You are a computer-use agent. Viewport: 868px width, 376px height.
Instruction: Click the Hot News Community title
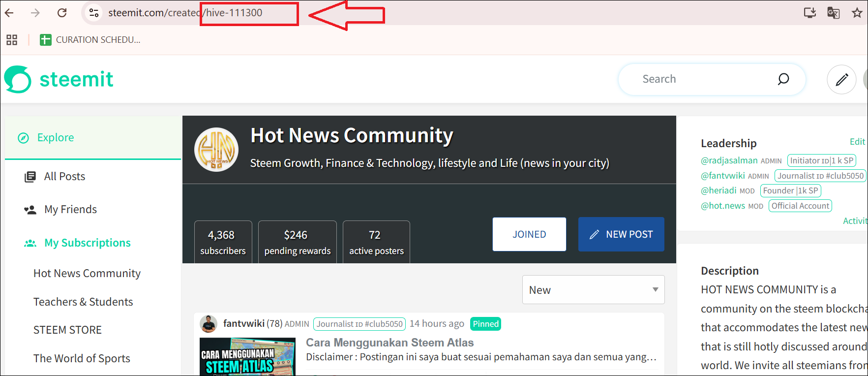pos(352,135)
